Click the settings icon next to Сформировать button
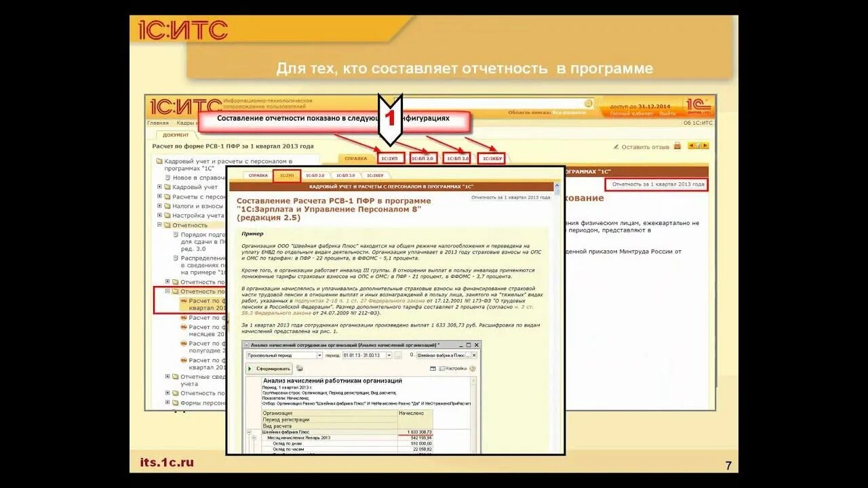 [300, 369]
